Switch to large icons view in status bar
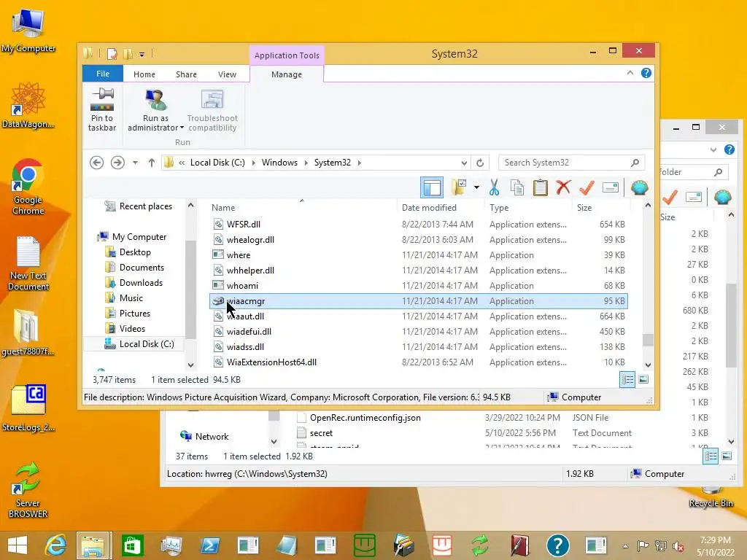 point(643,379)
